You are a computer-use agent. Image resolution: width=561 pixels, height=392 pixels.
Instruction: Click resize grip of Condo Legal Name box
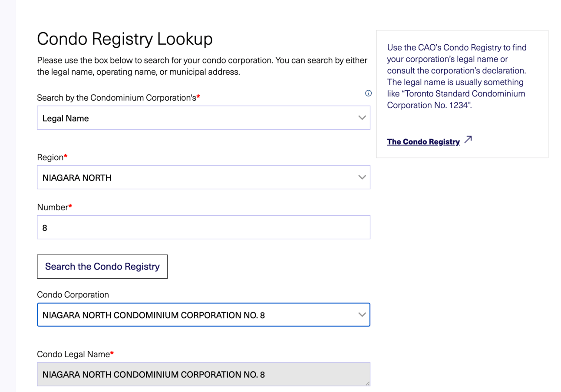367,383
